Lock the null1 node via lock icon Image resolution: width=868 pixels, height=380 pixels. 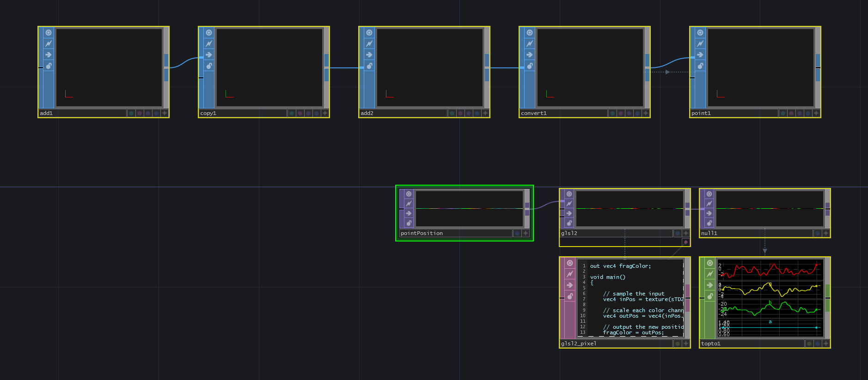709,223
